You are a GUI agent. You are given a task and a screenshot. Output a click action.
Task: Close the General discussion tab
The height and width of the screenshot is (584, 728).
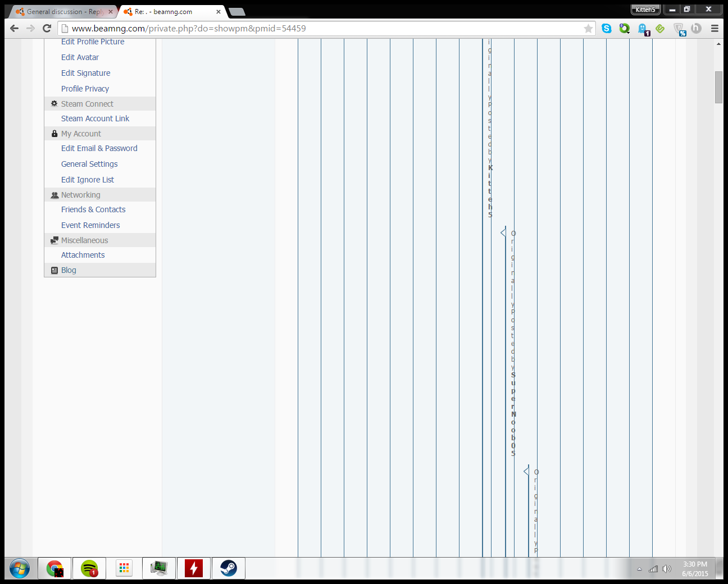click(111, 12)
